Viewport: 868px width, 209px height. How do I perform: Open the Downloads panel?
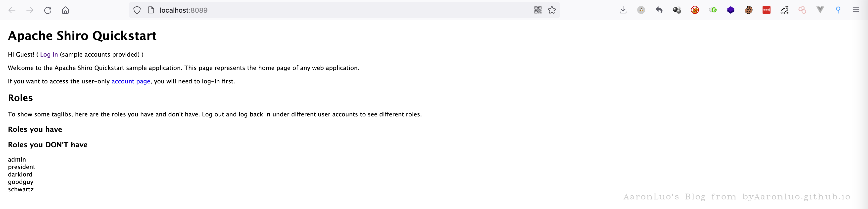623,10
